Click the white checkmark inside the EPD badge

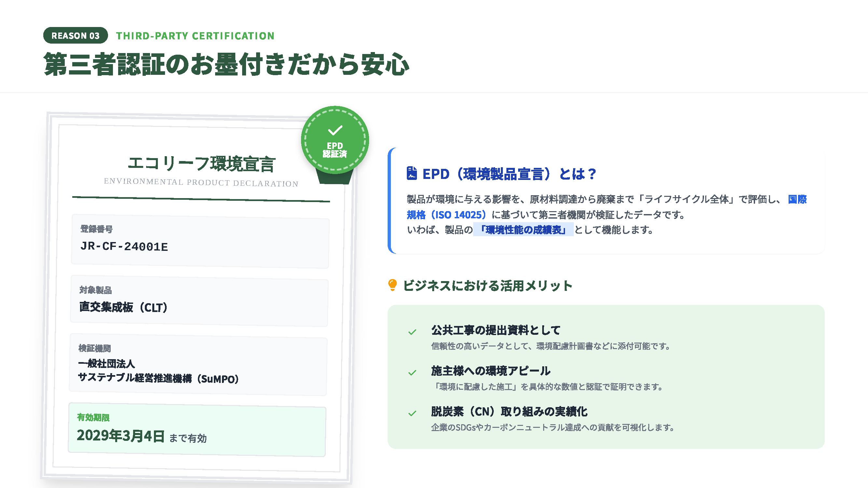pos(335,130)
